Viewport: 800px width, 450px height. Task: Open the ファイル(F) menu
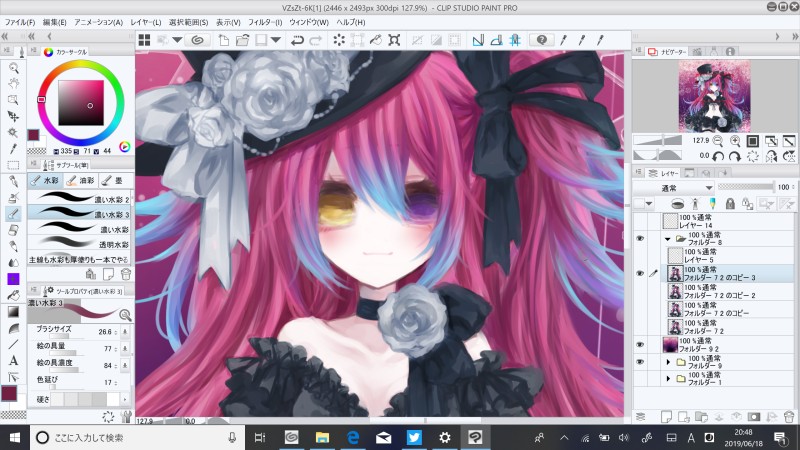pos(20,22)
